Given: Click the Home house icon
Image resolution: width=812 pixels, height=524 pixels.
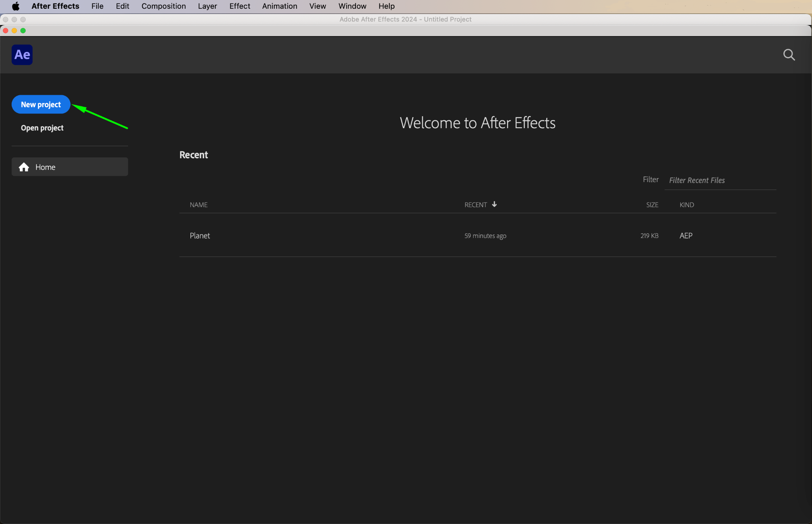Looking at the screenshot, I should pyautogui.click(x=24, y=167).
